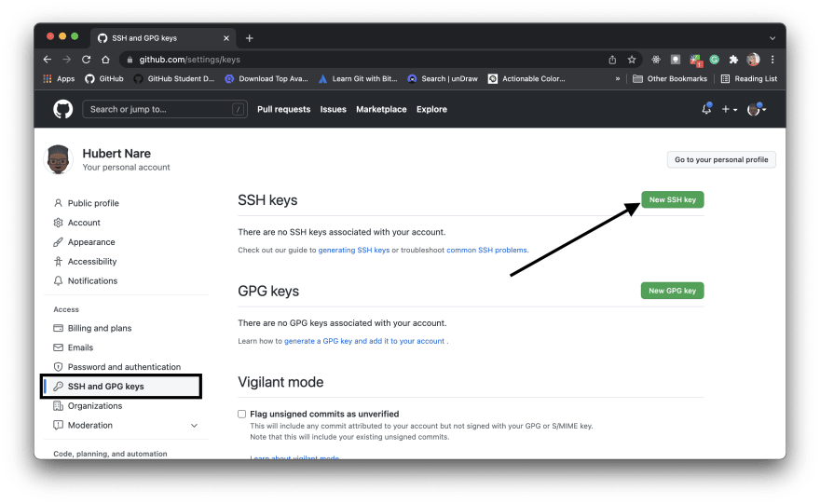Click the share icon in address bar

(x=612, y=60)
